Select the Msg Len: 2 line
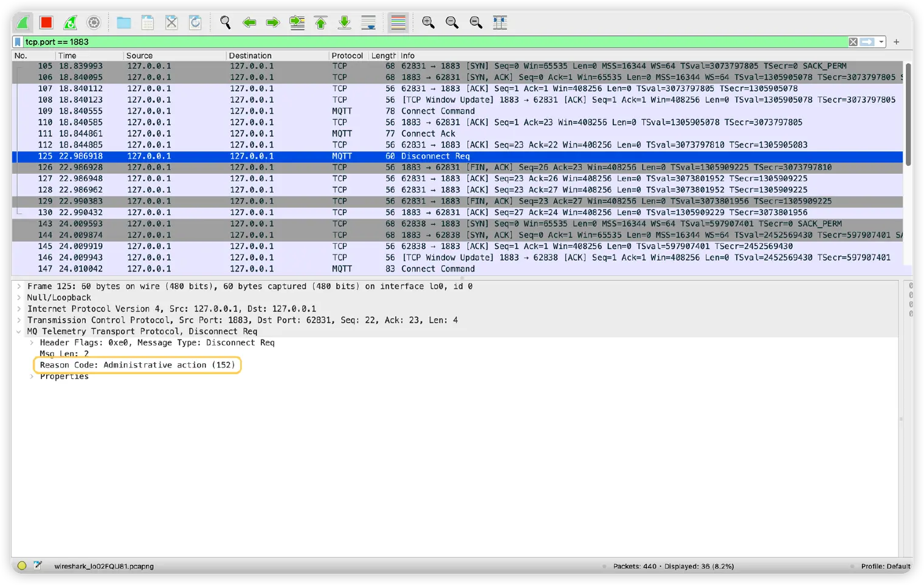This screenshot has width=924, height=585. [64, 354]
